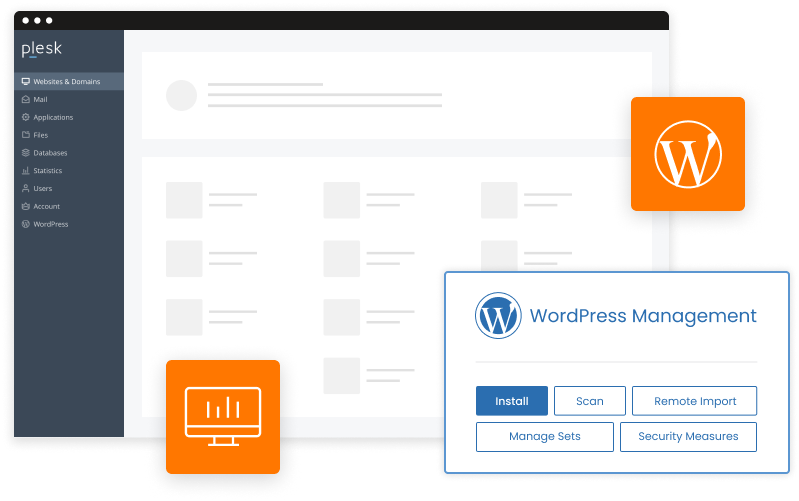This screenshot has height=501, width=799.
Task: Open Security Measures
Action: [688, 437]
